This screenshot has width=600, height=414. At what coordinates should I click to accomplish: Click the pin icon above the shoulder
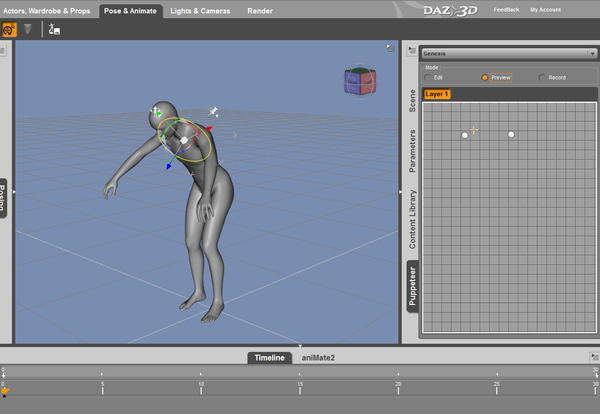(214, 112)
